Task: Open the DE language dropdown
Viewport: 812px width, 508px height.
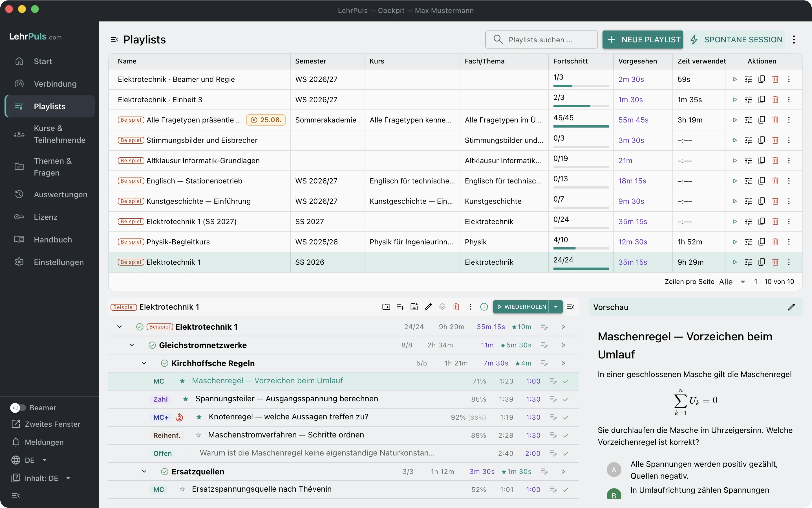Action: (29, 460)
